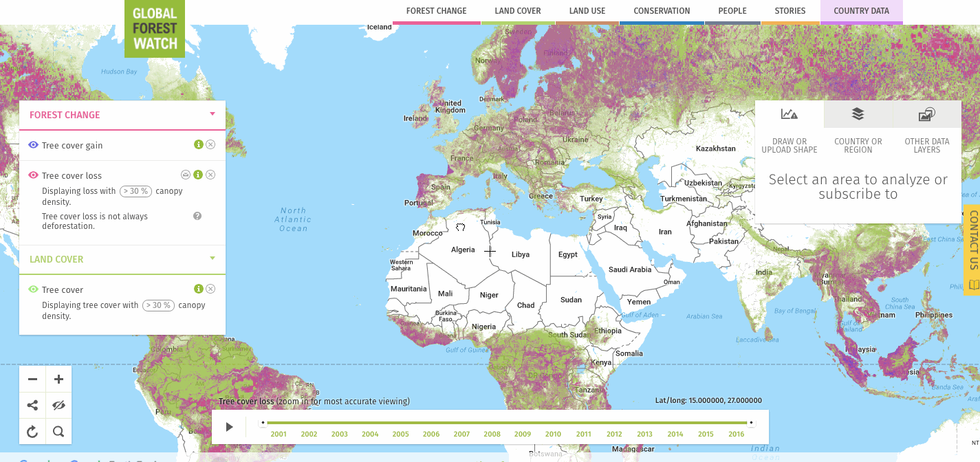
Task: Toggle Tree cover layer visibility eye
Action: [x=33, y=289]
